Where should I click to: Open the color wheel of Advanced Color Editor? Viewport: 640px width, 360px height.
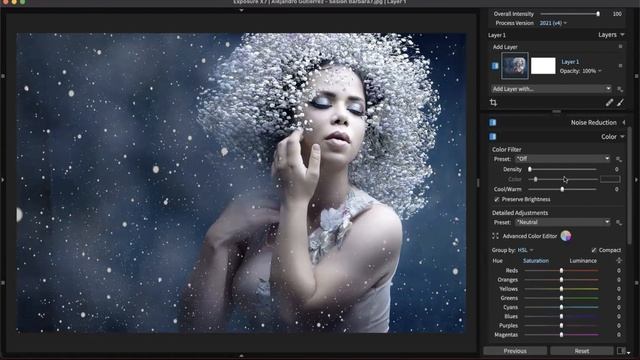[566, 236]
